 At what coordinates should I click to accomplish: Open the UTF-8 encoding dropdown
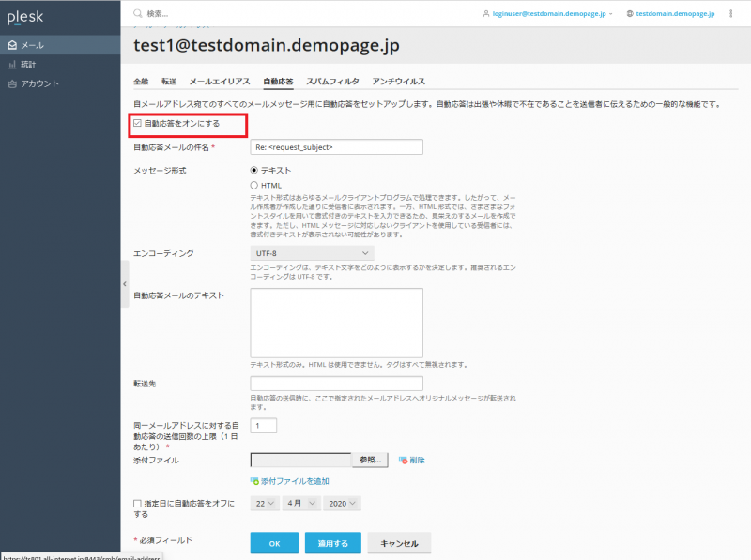pyautogui.click(x=312, y=253)
